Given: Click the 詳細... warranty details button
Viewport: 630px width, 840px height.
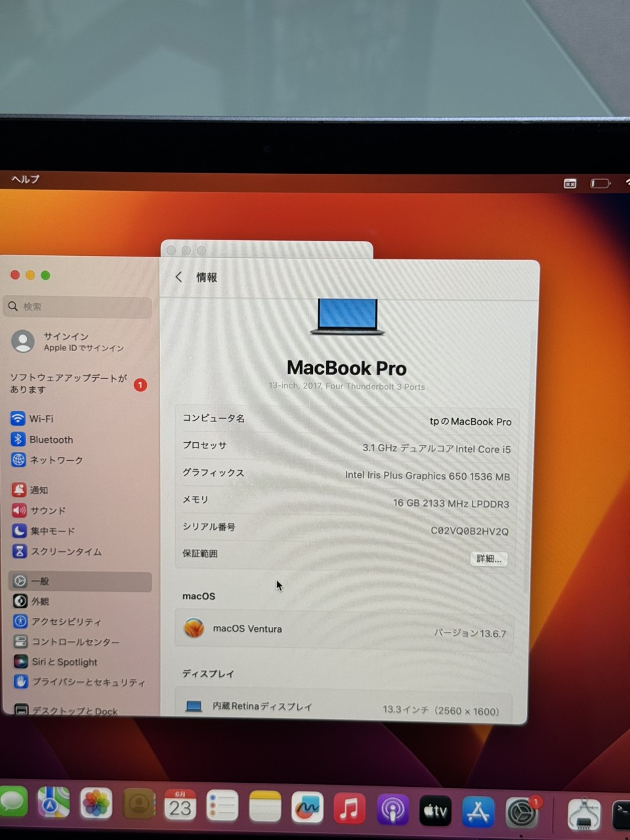Looking at the screenshot, I should pos(489,558).
